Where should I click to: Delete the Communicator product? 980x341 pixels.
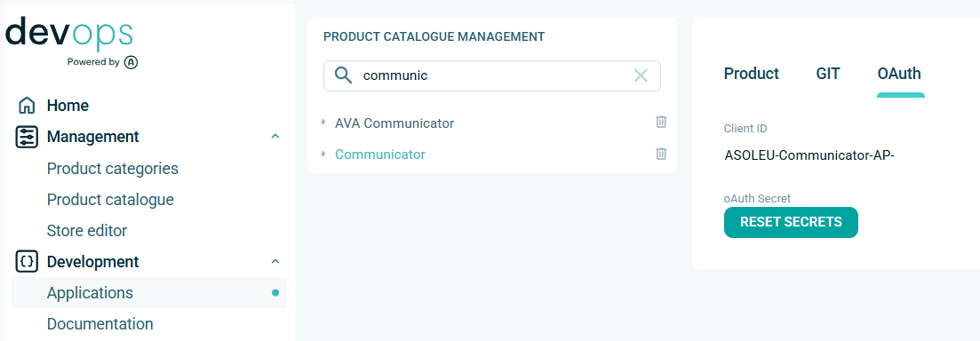tap(661, 154)
